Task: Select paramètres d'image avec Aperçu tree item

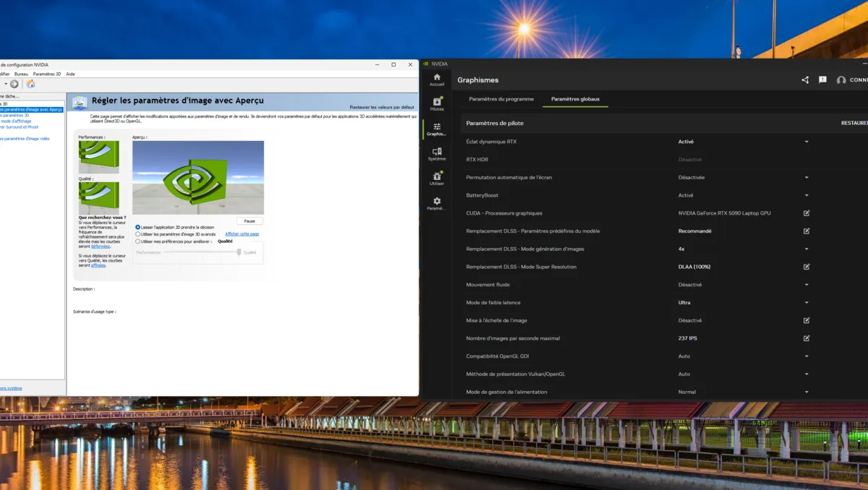Action: pyautogui.click(x=31, y=109)
